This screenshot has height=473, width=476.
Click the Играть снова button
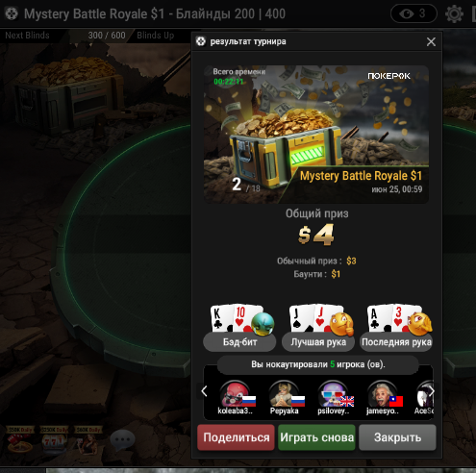pos(316,437)
